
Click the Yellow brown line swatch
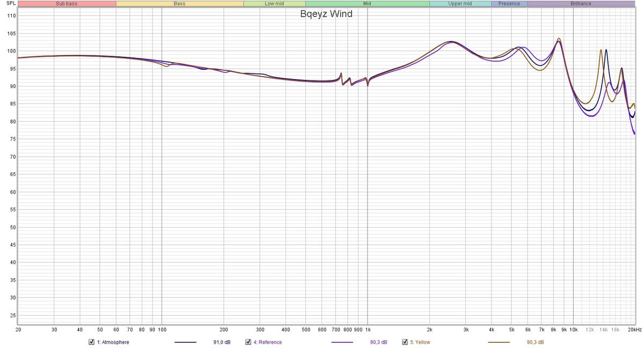click(499, 342)
